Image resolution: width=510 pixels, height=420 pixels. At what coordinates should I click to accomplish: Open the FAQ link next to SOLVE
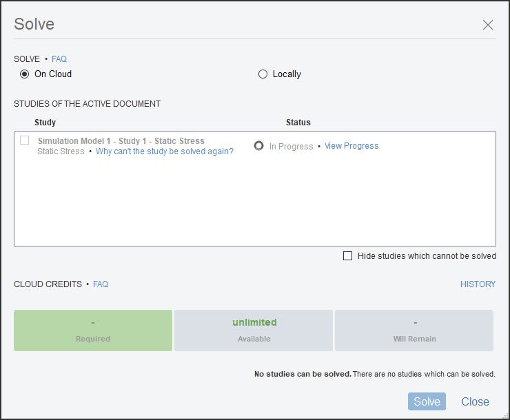59,59
